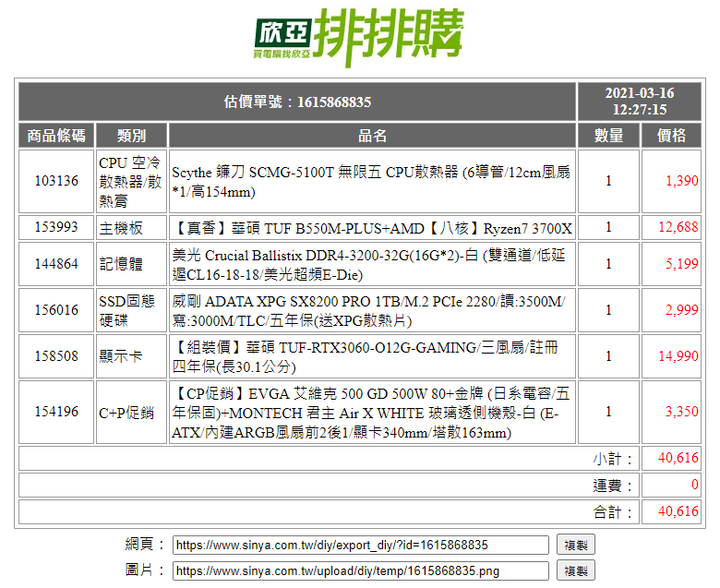Click the 圖片： label
The image size is (720, 588).
pyautogui.click(x=145, y=570)
